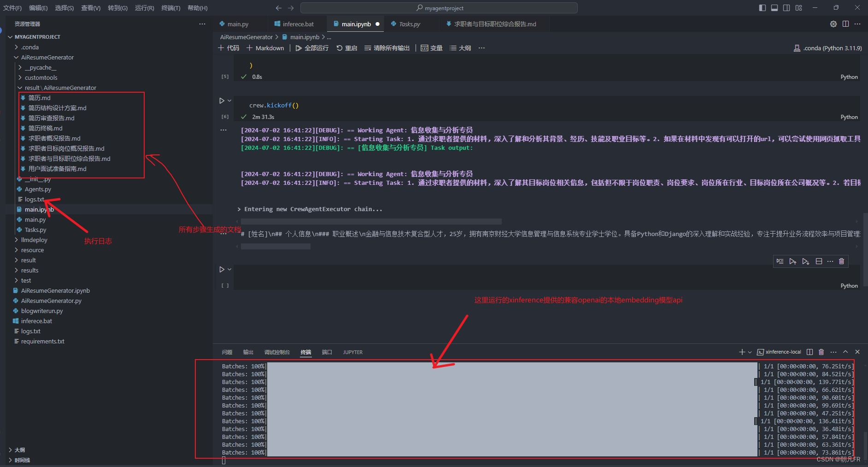Close the terminal panel
The image size is (868, 467).
[857, 352]
